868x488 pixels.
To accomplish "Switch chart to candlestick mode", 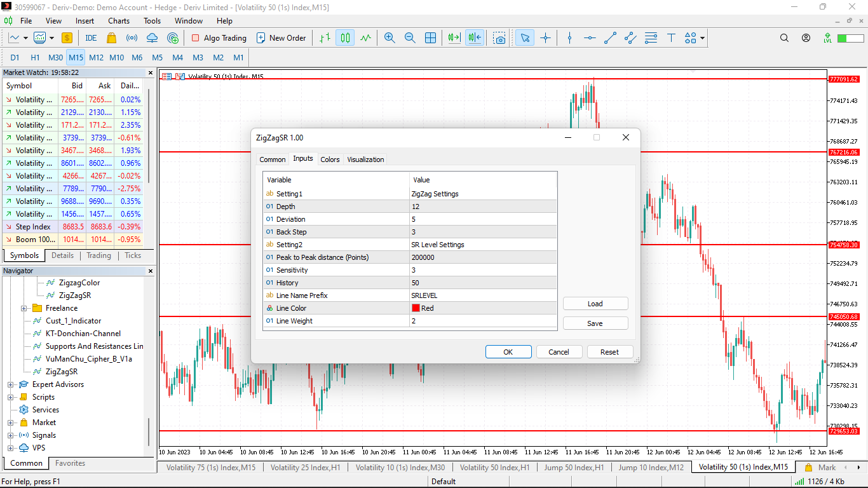I will (345, 38).
